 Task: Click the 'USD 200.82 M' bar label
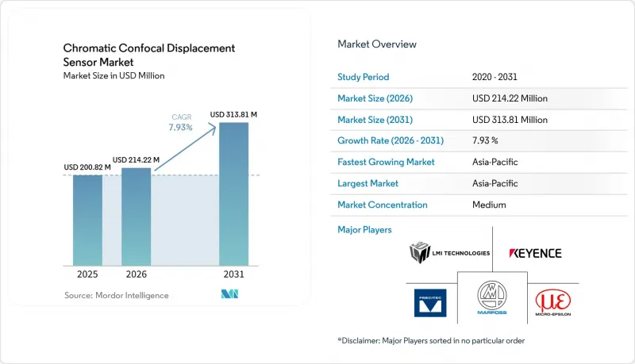(x=87, y=167)
